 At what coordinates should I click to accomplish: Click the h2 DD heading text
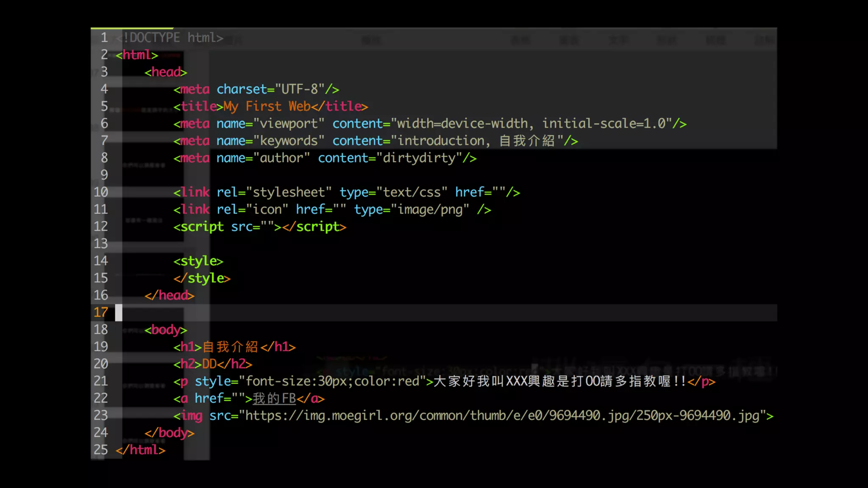point(209,364)
